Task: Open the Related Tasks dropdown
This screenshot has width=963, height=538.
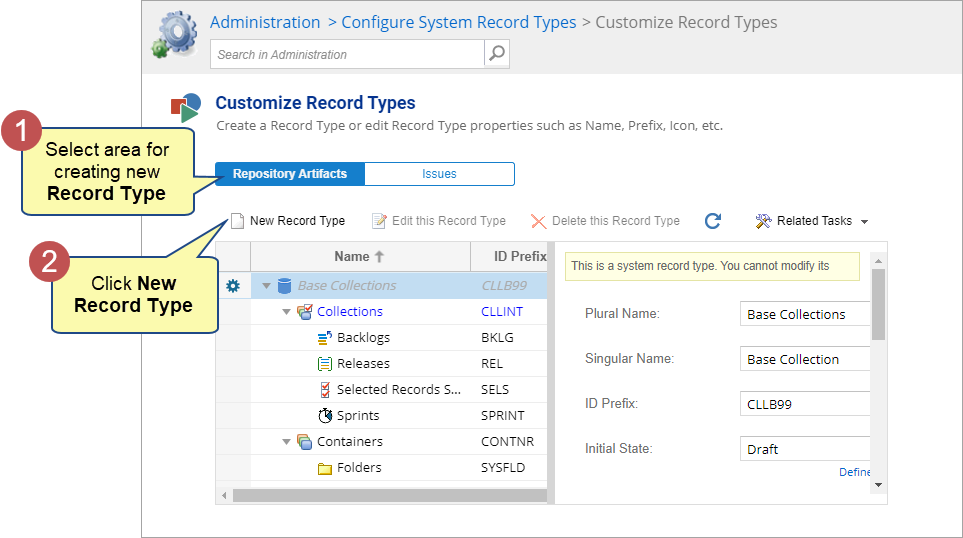Action: [812, 221]
